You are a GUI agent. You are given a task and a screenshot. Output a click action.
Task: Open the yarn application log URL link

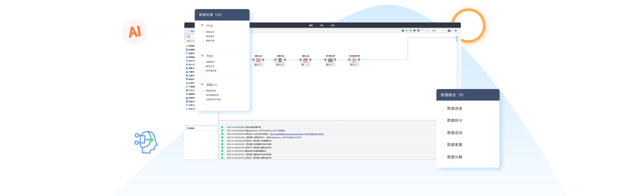(x=297, y=134)
